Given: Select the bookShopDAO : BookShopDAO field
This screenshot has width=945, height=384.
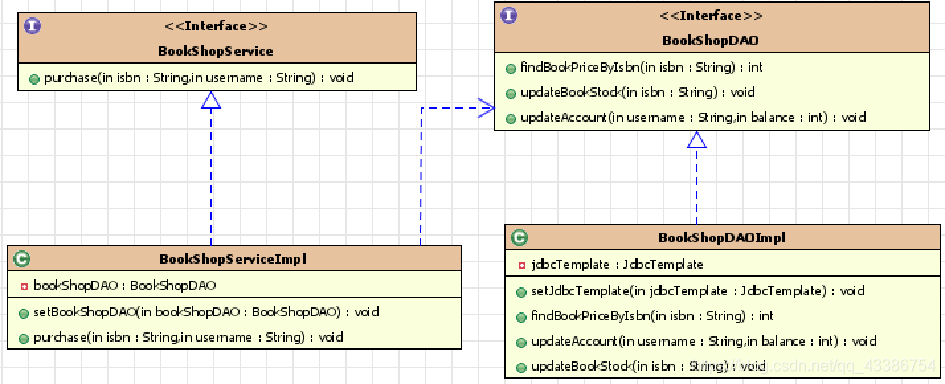Looking at the screenshot, I should click(125, 286).
